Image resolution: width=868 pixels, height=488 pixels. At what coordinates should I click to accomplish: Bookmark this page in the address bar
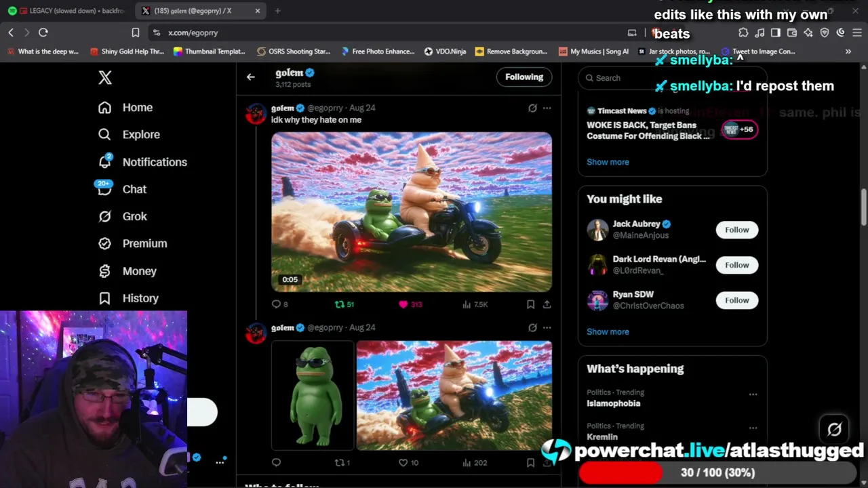pos(136,33)
